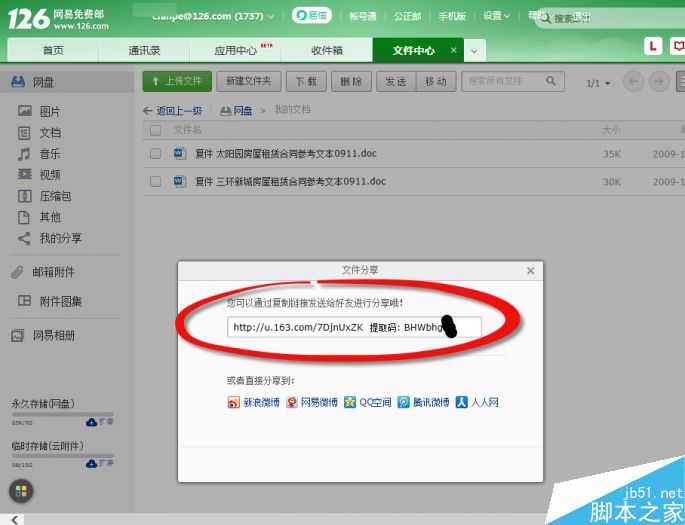The height and width of the screenshot is (525, 685).
Task: Share to Tencent Weibo (腾讯微博) icon
Action: click(404, 402)
